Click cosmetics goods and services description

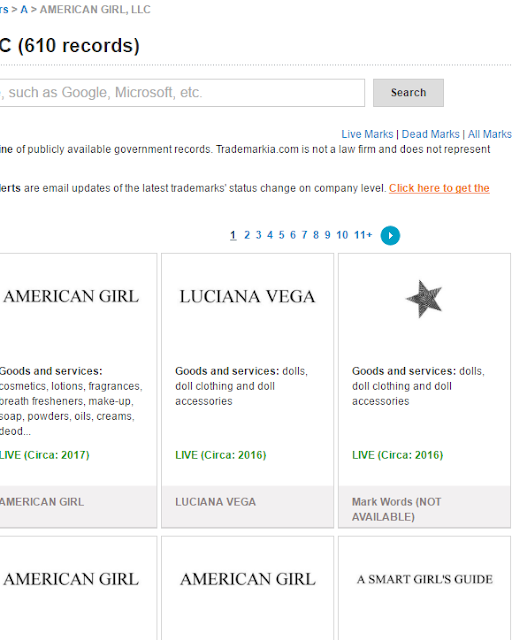(x=71, y=401)
